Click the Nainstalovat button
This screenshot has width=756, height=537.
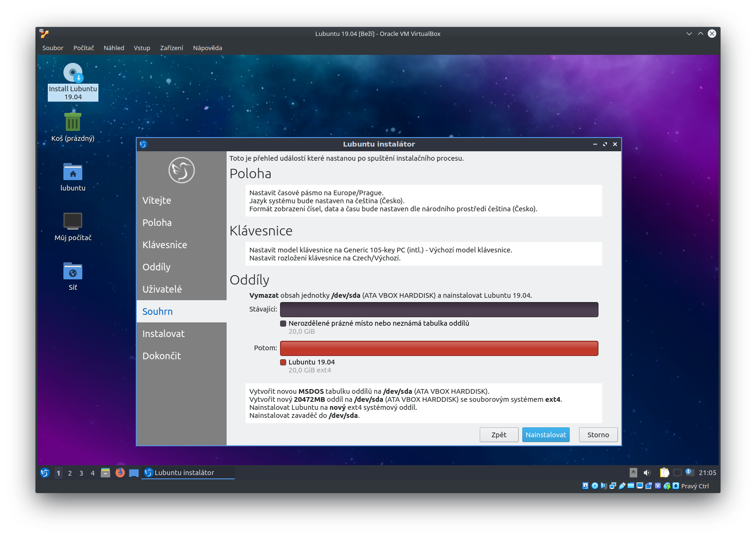click(x=546, y=435)
